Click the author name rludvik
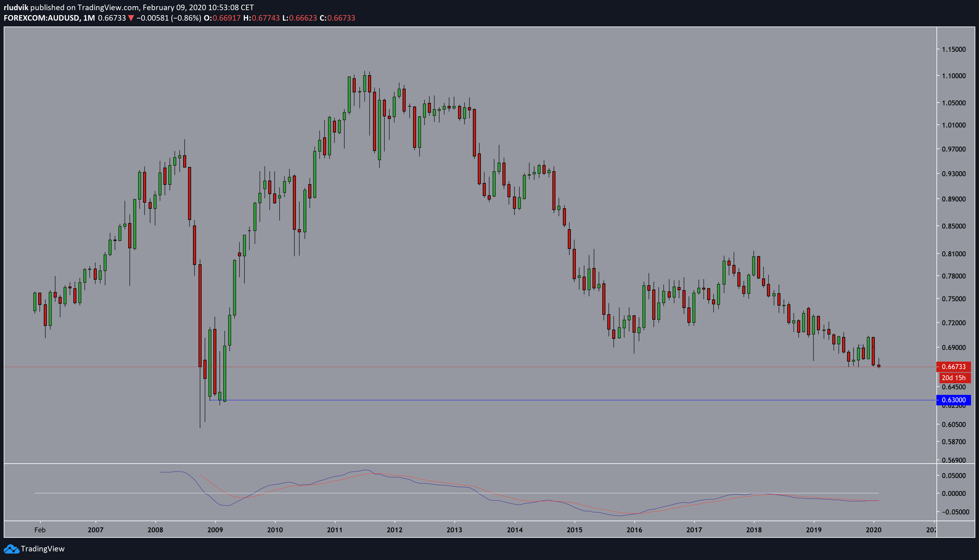 (16, 7)
